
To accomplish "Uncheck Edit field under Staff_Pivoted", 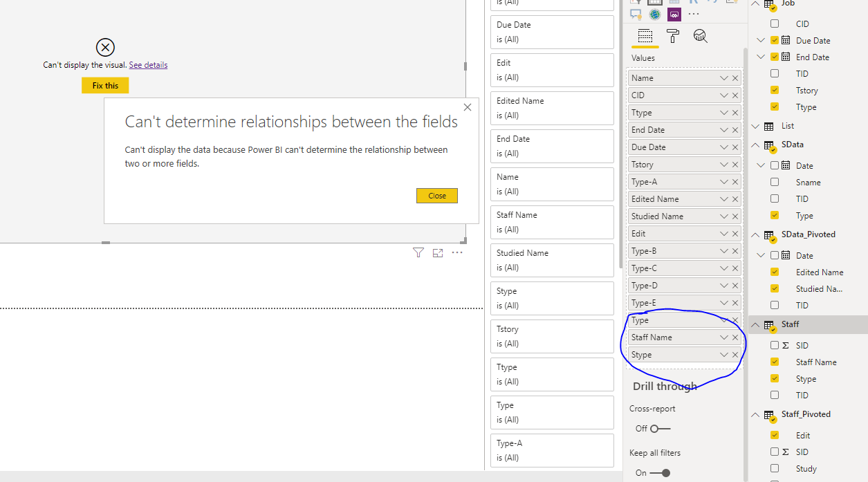I will pos(775,435).
